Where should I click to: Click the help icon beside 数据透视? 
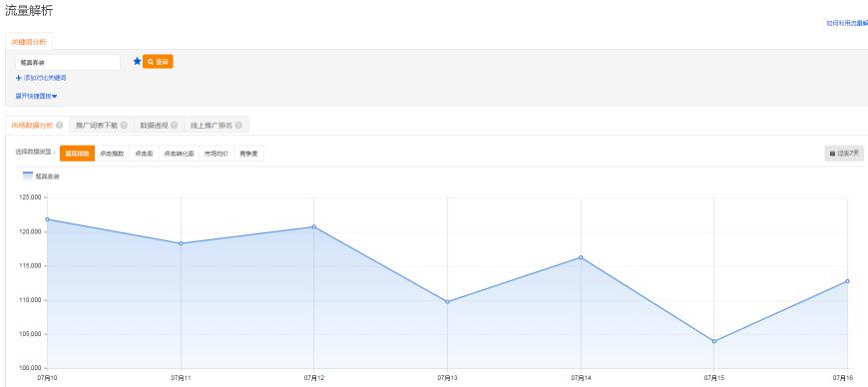[174, 125]
